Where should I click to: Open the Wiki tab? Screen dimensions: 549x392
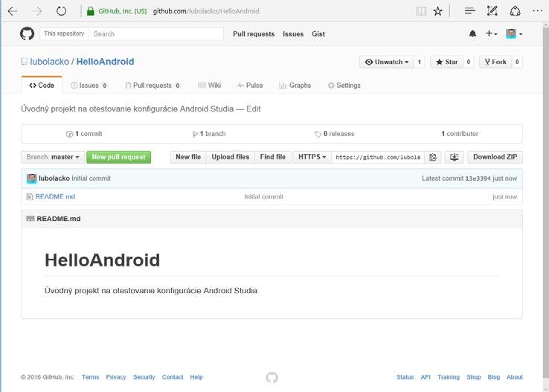click(x=209, y=86)
